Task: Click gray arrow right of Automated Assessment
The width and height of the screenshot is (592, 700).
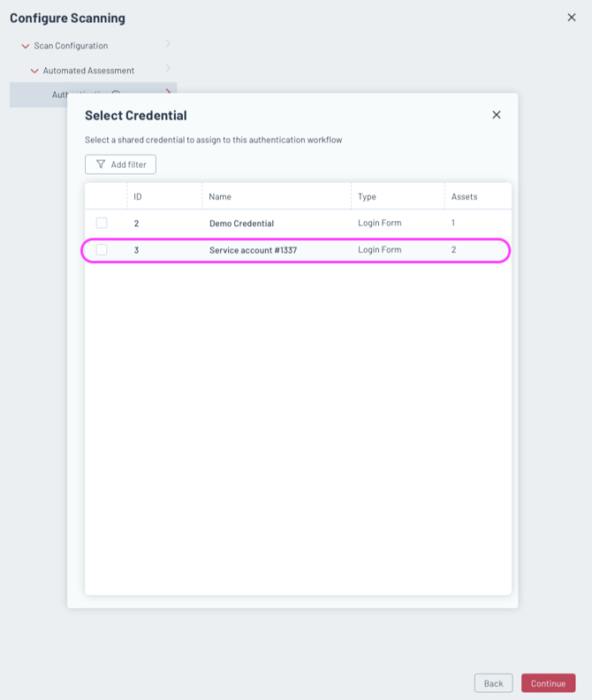Action: [x=167, y=69]
